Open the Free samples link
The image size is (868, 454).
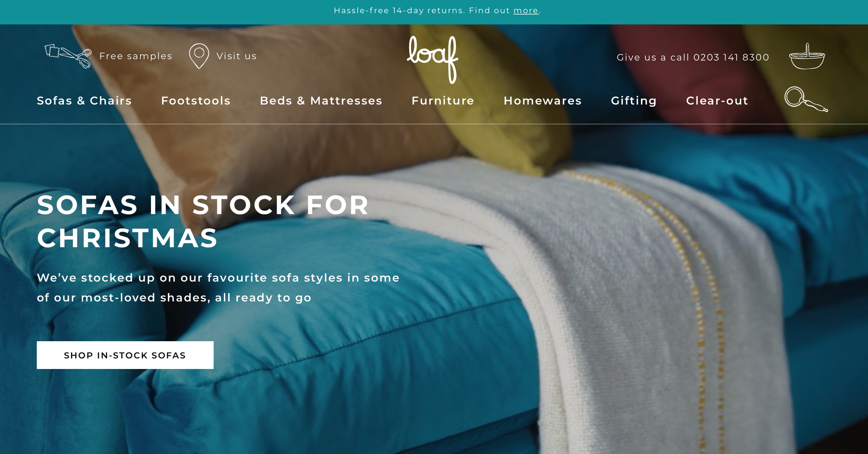pos(136,56)
